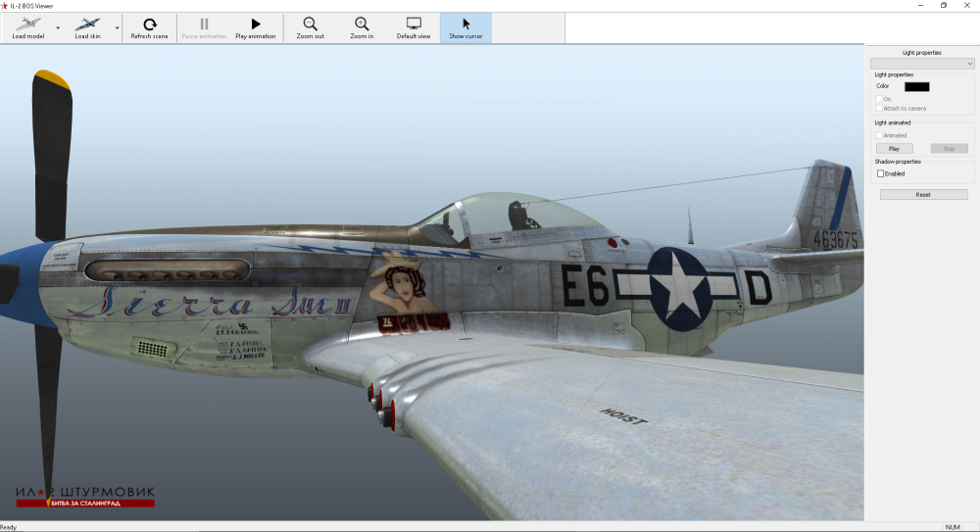Refresh the scene
Viewport: 980px width, 532px height.
click(149, 27)
